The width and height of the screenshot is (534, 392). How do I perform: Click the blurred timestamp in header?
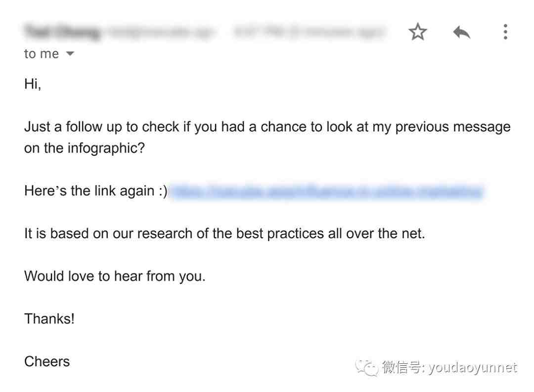(309, 32)
